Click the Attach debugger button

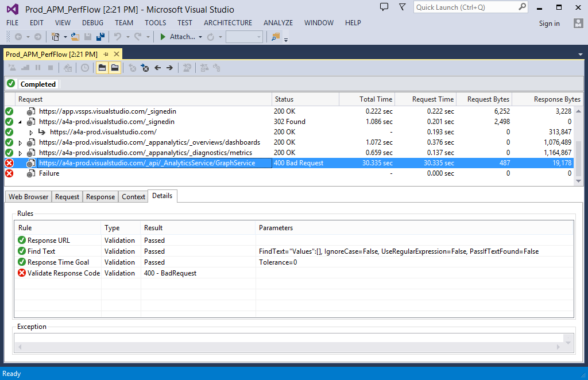click(x=177, y=37)
